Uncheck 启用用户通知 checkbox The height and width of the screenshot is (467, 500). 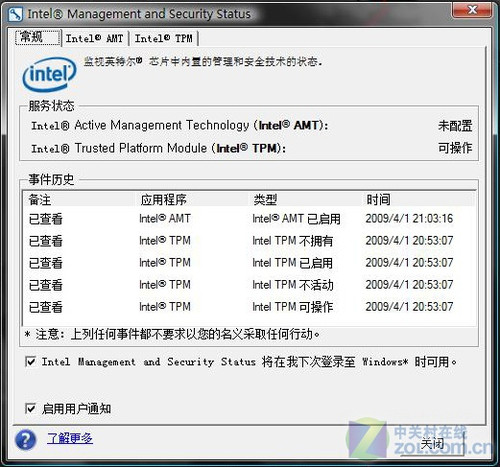tap(30, 408)
